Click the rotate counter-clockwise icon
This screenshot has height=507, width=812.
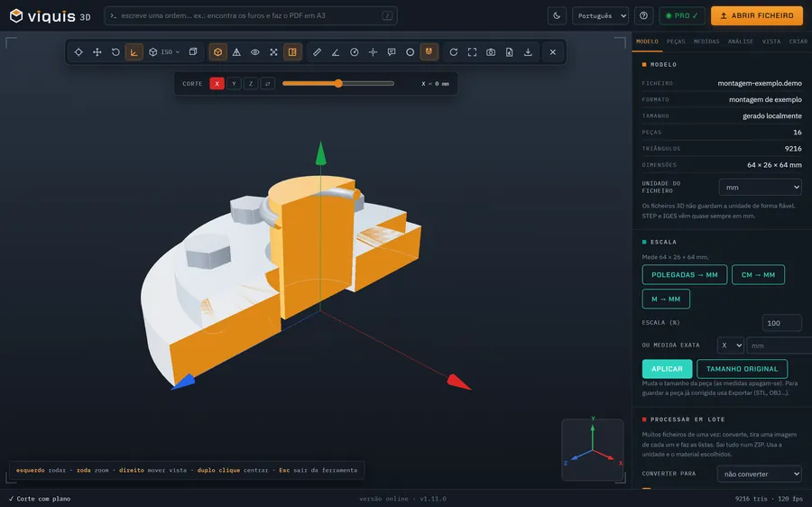[x=115, y=52]
